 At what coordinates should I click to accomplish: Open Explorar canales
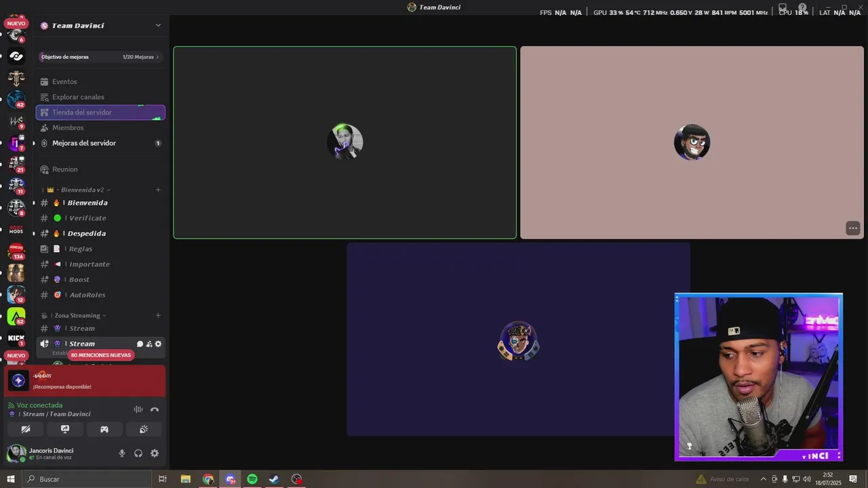(x=100, y=97)
